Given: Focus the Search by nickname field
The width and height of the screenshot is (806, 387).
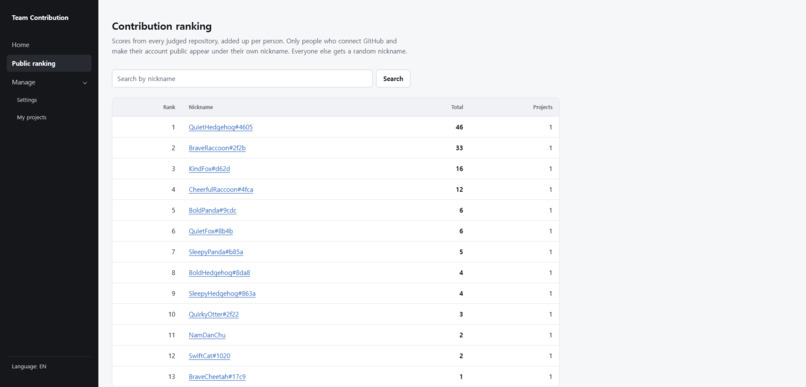Looking at the screenshot, I should 242,79.
